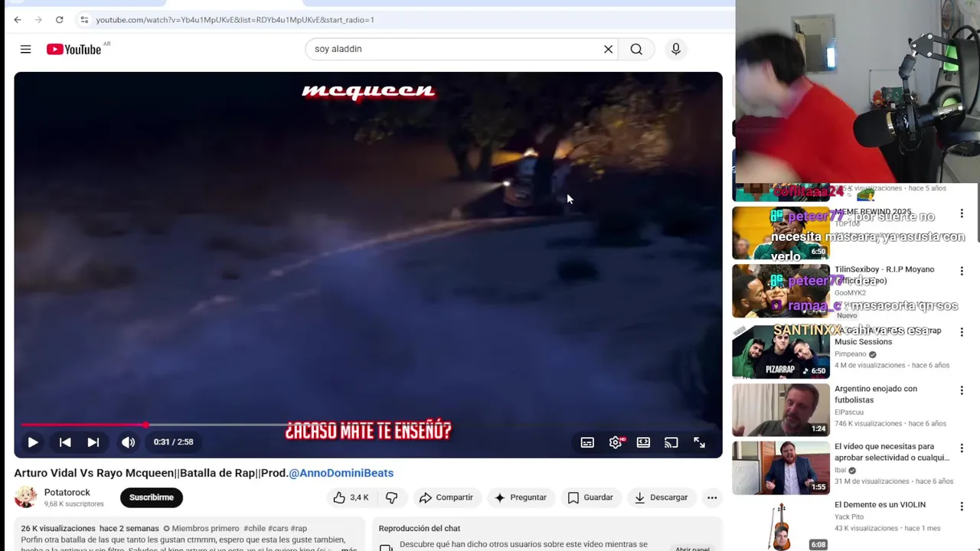Open options menu for TilinSexiboy video
This screenshot has width=980, height=551.
point(962,271)
